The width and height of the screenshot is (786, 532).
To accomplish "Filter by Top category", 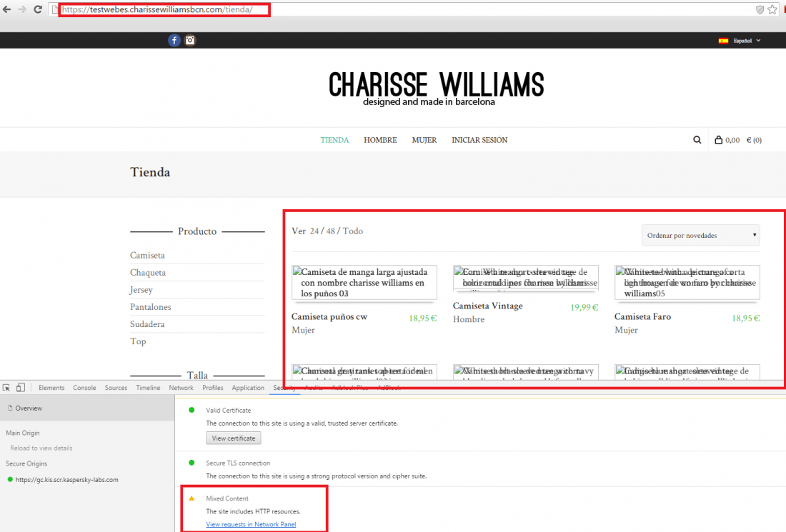I will [138, 341].
